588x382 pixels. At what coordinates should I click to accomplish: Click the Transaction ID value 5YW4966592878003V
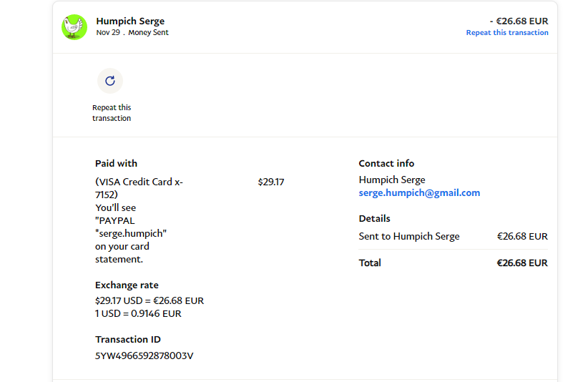[x=144, y=356]
